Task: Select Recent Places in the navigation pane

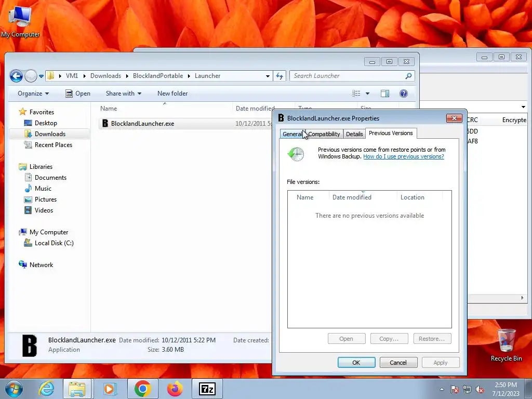Action: click(54, 145)
